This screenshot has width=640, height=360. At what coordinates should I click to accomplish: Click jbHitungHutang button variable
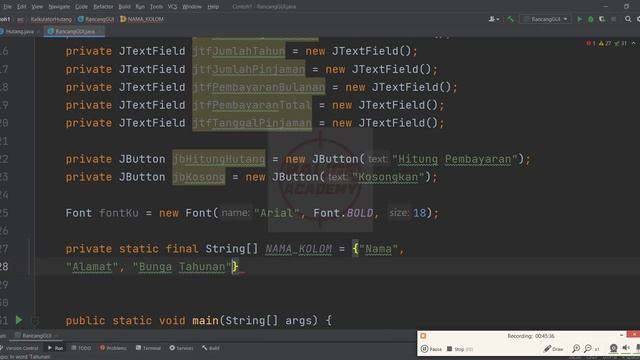click(x=219, y=159)
